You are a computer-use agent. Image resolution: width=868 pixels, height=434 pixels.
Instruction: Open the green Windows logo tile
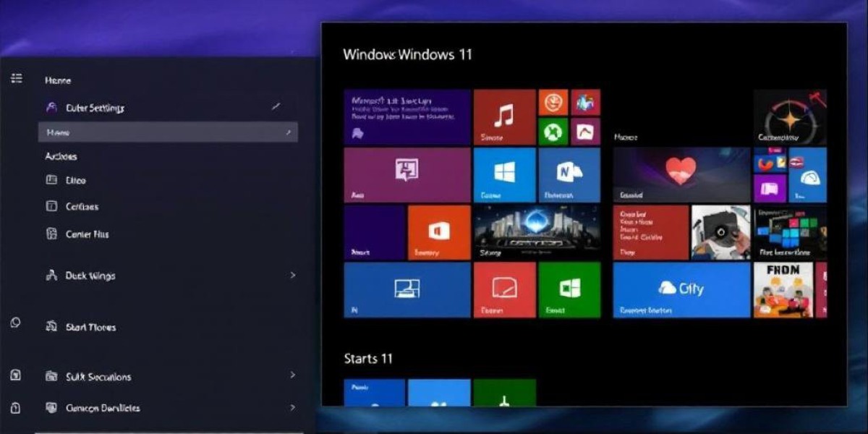tap(569, 289)
